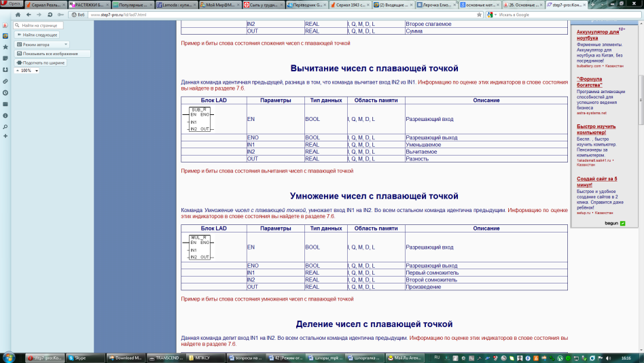Open a new tab with plus button

pyautogui.click(x=592, y=5)
